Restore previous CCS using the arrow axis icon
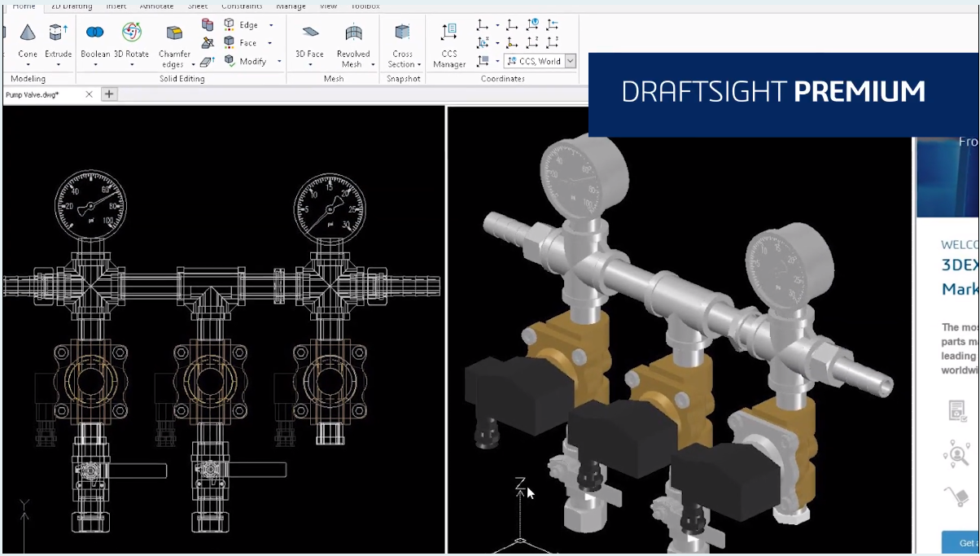980x556 pixels. pyautogui.click(x=553, y=25)
